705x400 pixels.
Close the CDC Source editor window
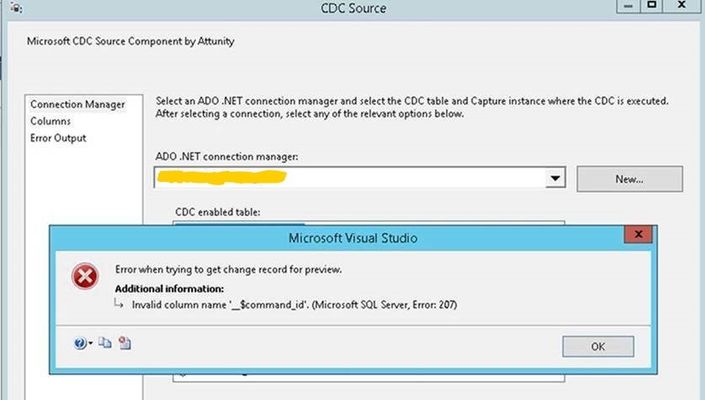pos(682,5)
